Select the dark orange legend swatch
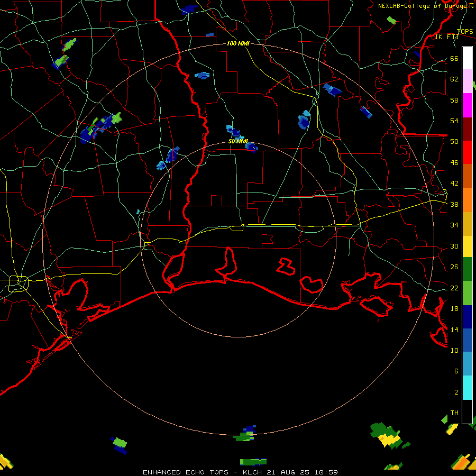The height and width of the screenshot is (476, 476). 467,176
